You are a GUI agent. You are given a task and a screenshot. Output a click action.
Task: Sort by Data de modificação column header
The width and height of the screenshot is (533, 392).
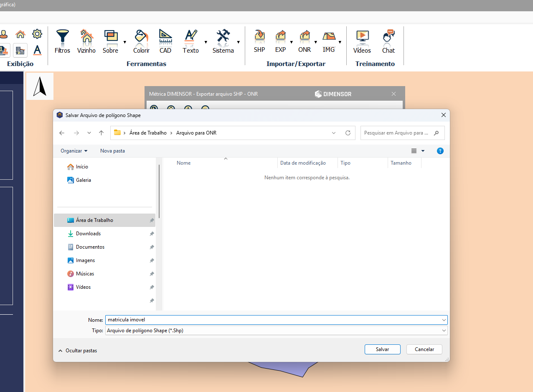coord(303,163)
